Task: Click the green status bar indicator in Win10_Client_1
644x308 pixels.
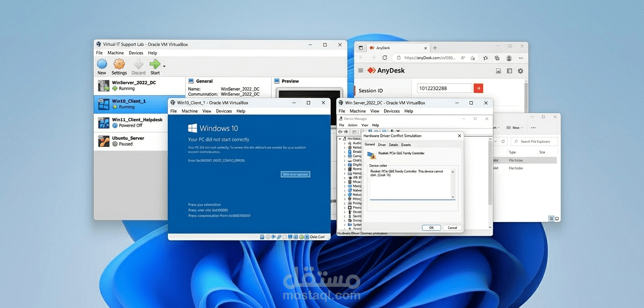Action: point(301,237)
